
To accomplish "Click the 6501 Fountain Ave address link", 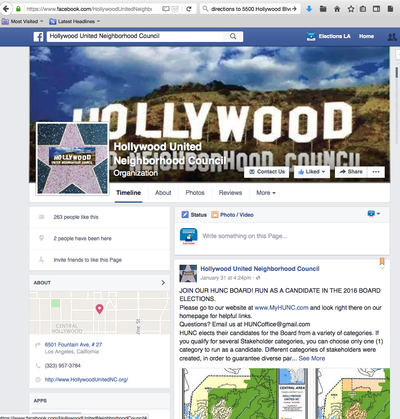I will click(73, 345).
